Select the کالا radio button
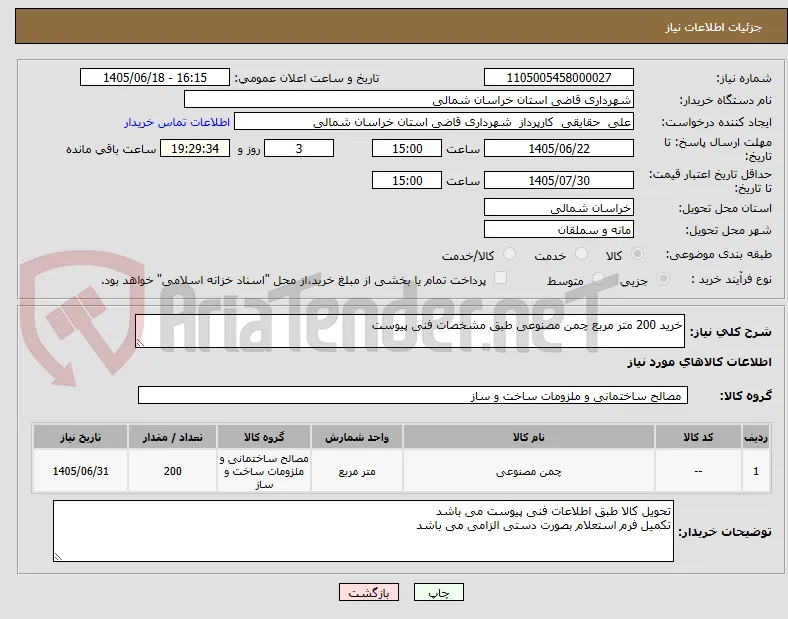This screenshot has width=788, height=619. 637,254
